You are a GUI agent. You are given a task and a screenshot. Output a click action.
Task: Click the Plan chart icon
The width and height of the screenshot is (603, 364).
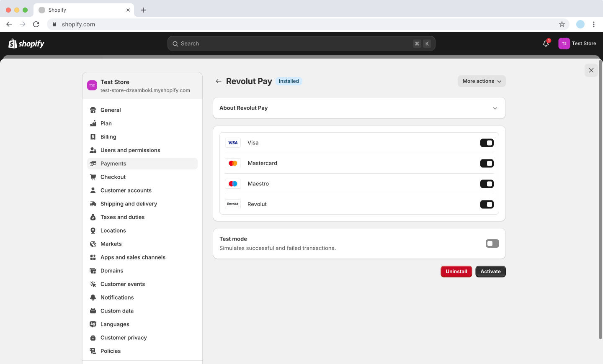point(93,123)
